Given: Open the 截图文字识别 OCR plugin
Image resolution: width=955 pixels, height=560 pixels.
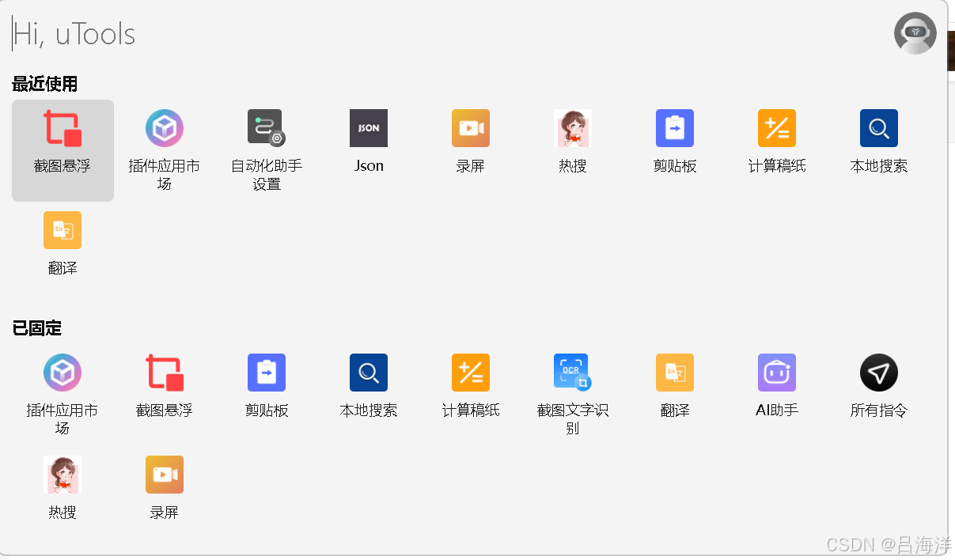Looking at the screenshot, I should coord(573,395).
